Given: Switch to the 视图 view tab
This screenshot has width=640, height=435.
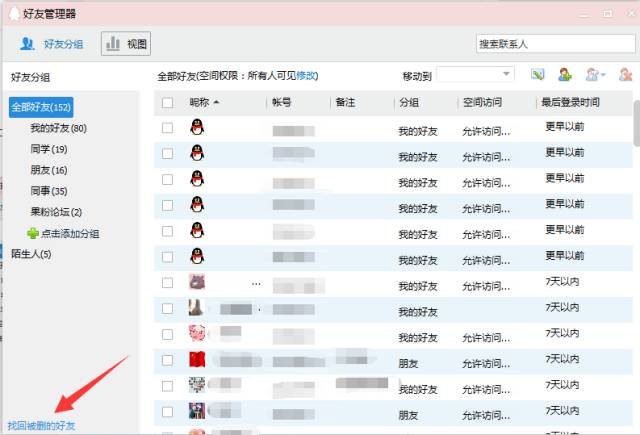Looking at the screenshot, I should 126,44.
